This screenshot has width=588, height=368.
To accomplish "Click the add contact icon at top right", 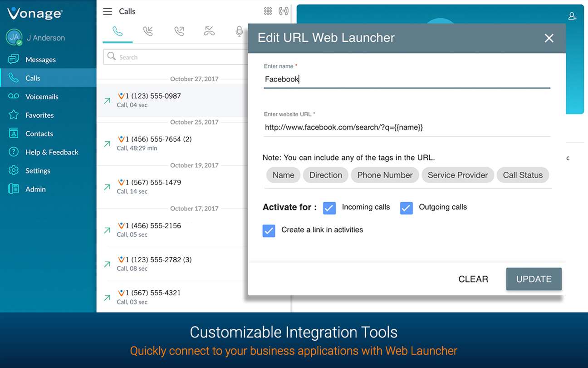I will [x=573, y=16].
